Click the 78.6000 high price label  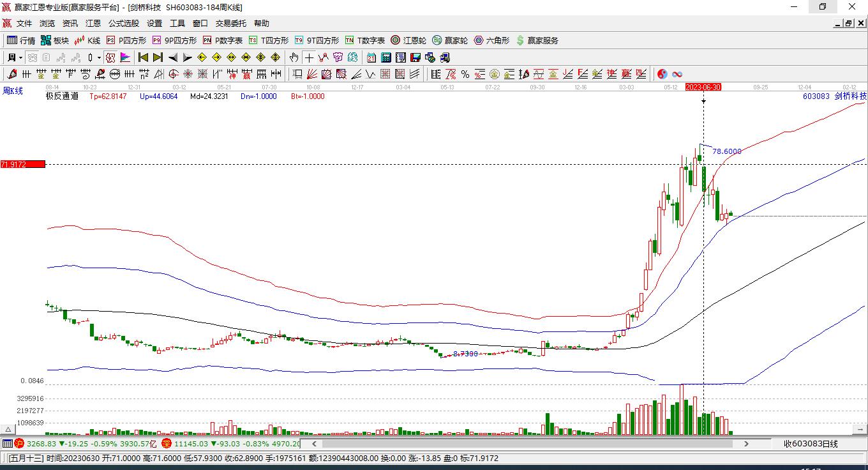[727, 151]
